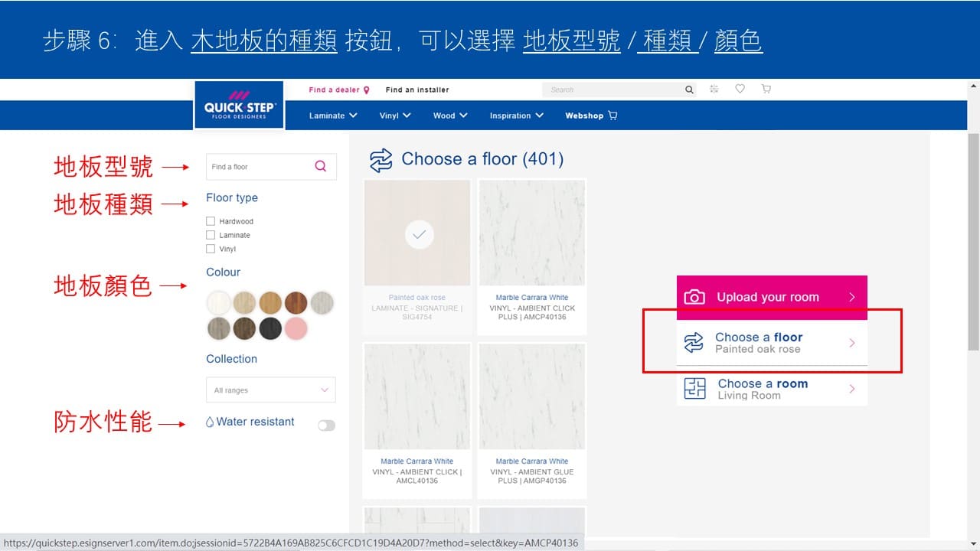The height and width of the screenshot is (551, 980).
Task: Open the All ranges collection dropdown
Action: [271, 390]
